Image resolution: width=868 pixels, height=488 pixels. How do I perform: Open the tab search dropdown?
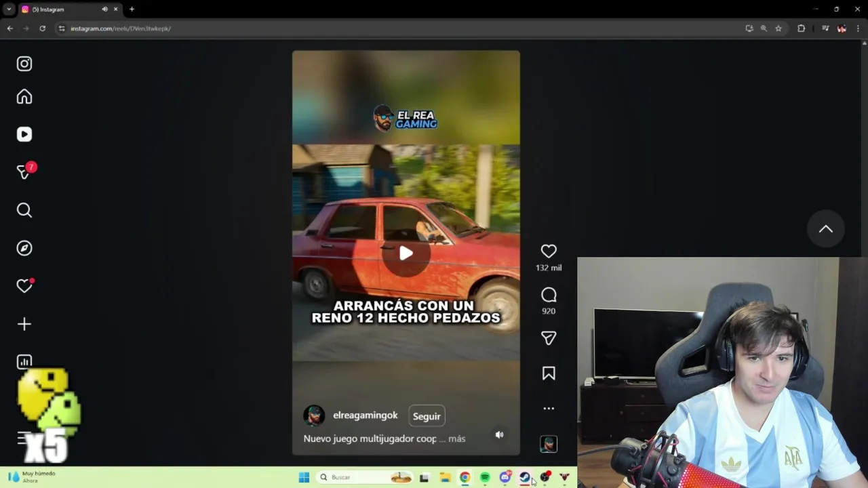[9, 9]
